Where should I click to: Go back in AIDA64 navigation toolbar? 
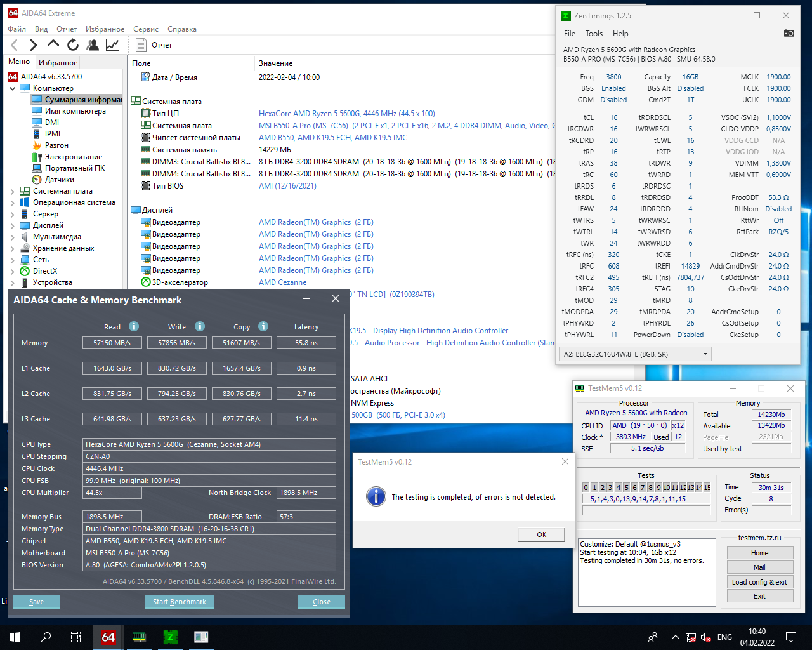pyautogui.click(x=15, y=44)
